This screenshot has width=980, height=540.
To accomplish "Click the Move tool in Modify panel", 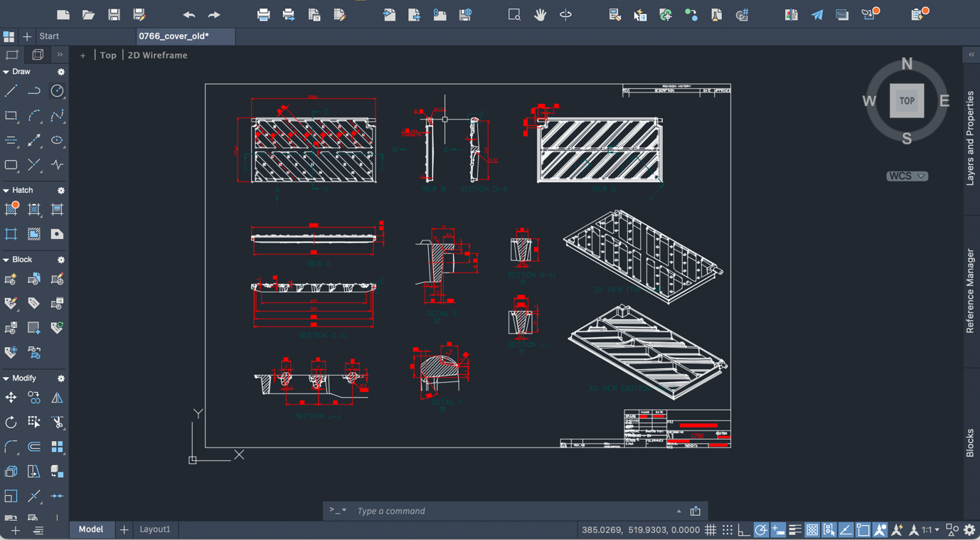I will [11, 398].
